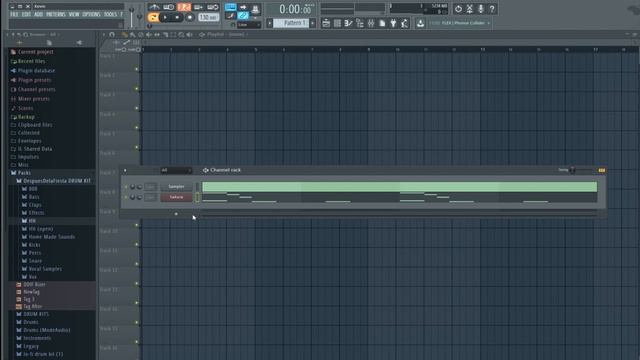Adjust the master pitch slider
The image size is (640, 360).
click(140, 16)
